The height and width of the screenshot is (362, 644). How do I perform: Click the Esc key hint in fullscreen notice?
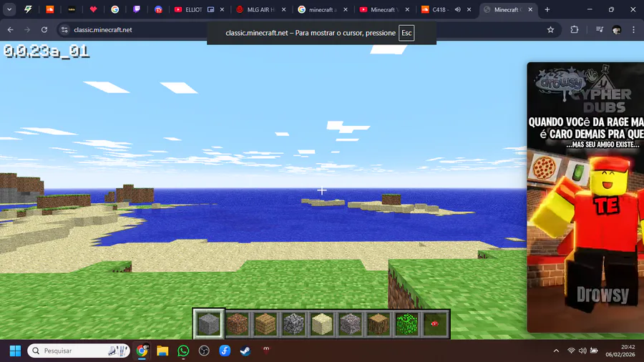tap(406, 33)
